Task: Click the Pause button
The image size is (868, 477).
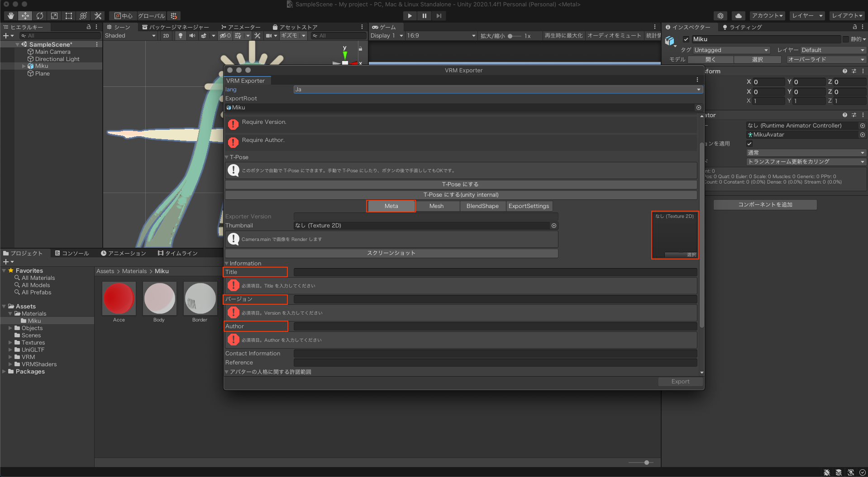Action: (424, 16)
